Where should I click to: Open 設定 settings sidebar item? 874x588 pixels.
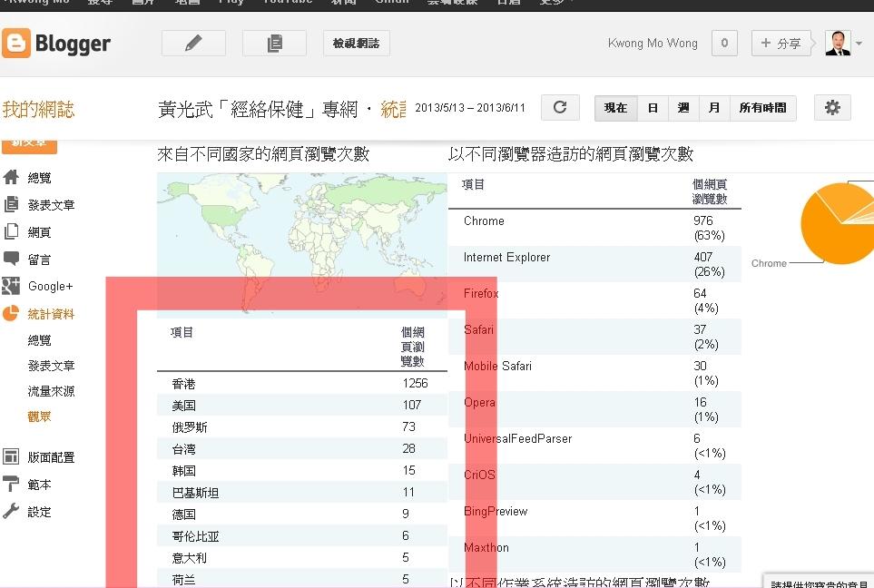pos(40,512)
